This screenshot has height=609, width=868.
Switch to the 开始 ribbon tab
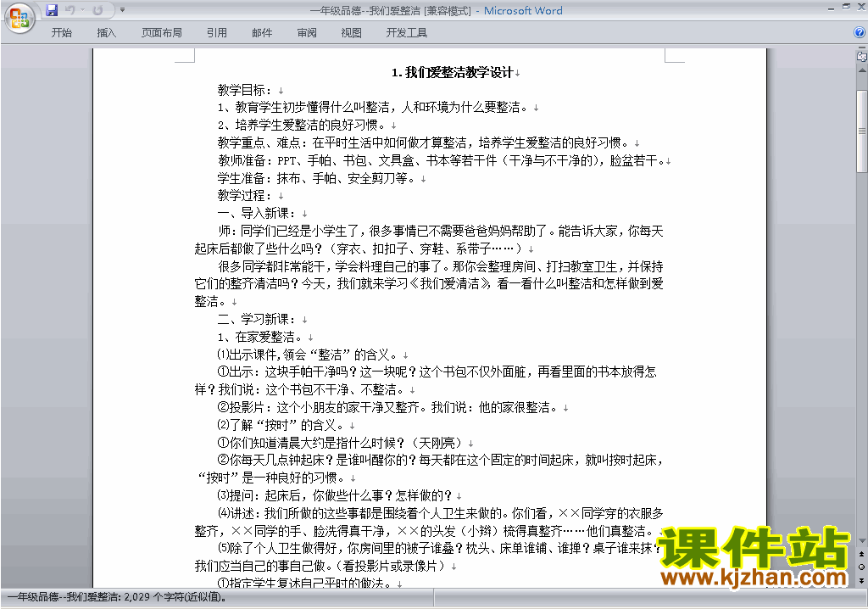tap(61, 33)
